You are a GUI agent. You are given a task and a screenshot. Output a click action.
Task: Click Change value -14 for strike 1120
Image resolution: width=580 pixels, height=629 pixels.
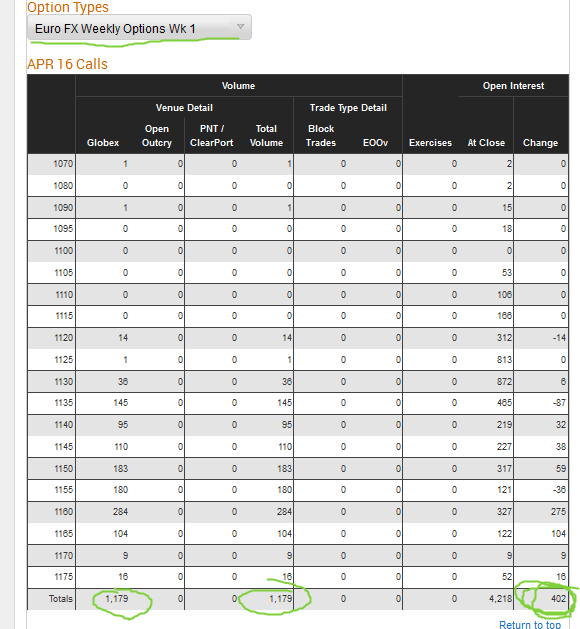click(559, 338)
